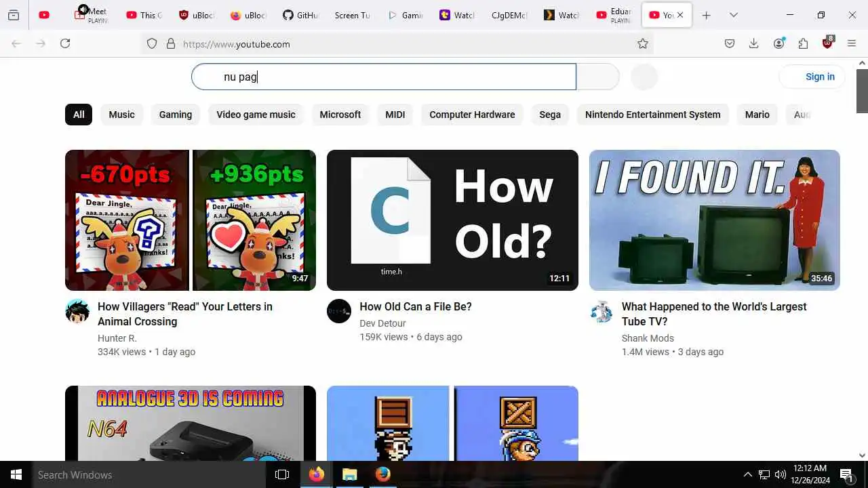868x488 pixels.
Task: Select the All filter chip
Action: (x=79, y=115)
